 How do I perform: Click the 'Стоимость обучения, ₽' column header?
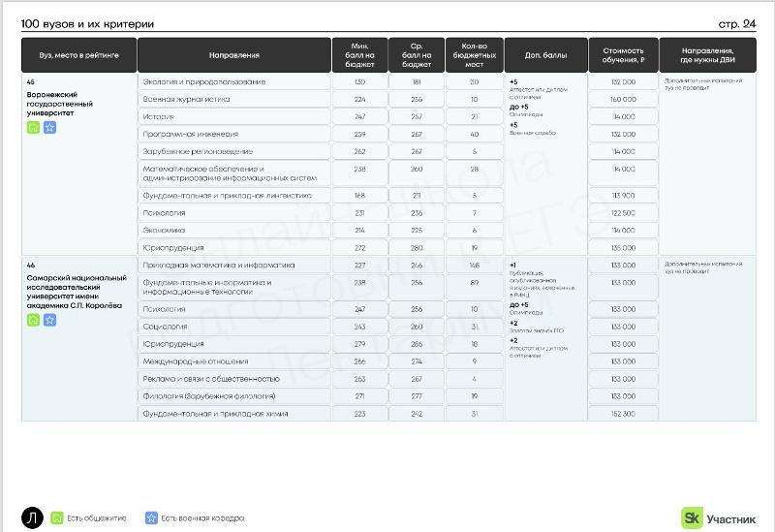tap(623, 55)
